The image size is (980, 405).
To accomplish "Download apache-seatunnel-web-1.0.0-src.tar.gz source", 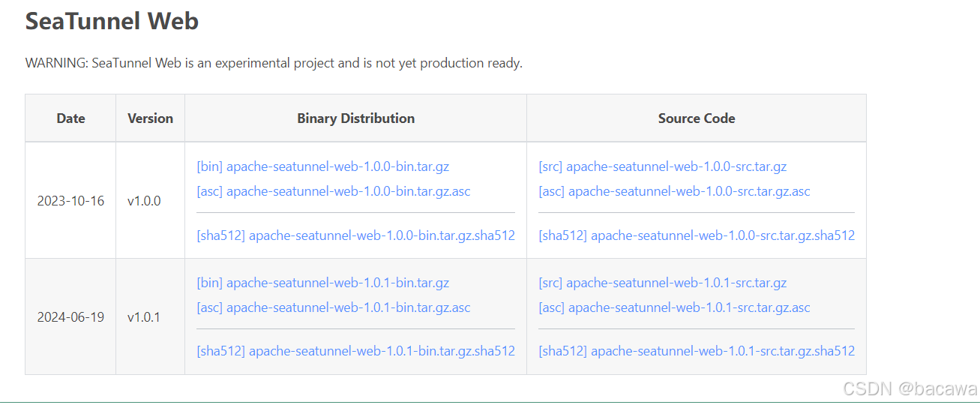I will tap(663, 166).
